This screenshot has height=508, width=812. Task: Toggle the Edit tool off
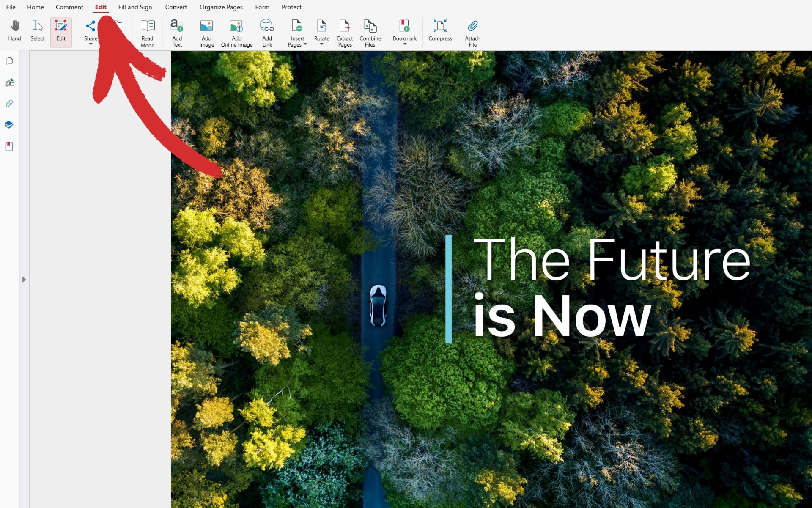tap(61, 31)
